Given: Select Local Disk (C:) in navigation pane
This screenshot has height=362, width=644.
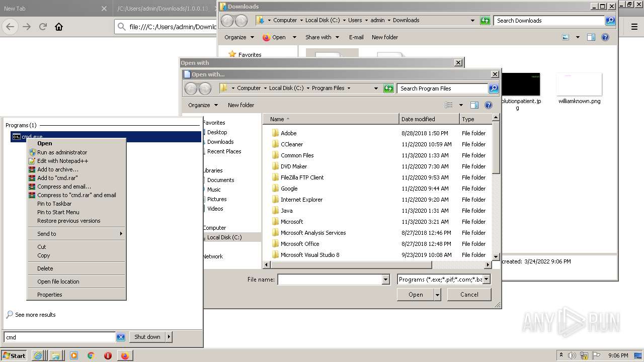Looking at the screenshot, I should point(224,237).
